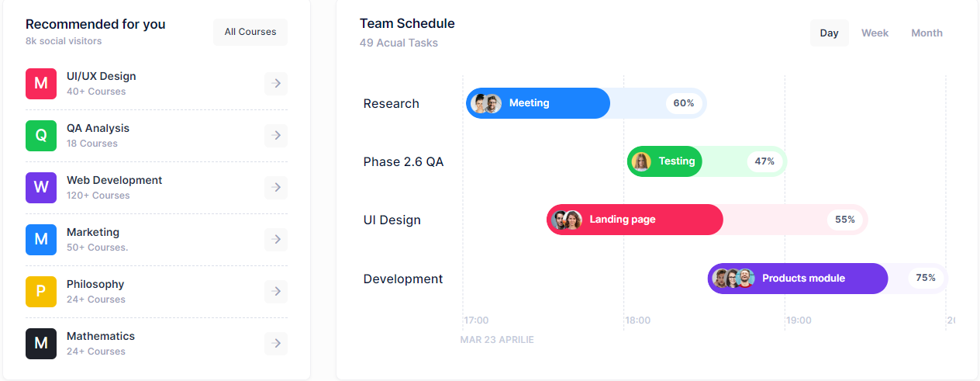The image size is (980, 381).
Task: Click the yellow P Philosophy icon
Action: [x=41, y=292]
